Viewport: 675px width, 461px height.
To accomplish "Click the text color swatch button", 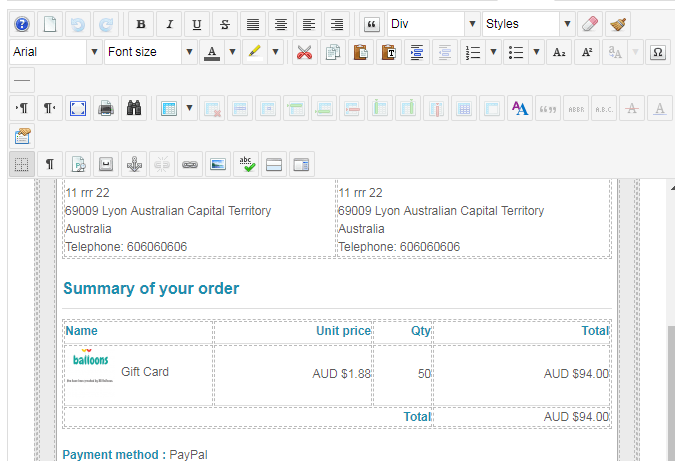I will pyautogui.click(x=212, y=52).
